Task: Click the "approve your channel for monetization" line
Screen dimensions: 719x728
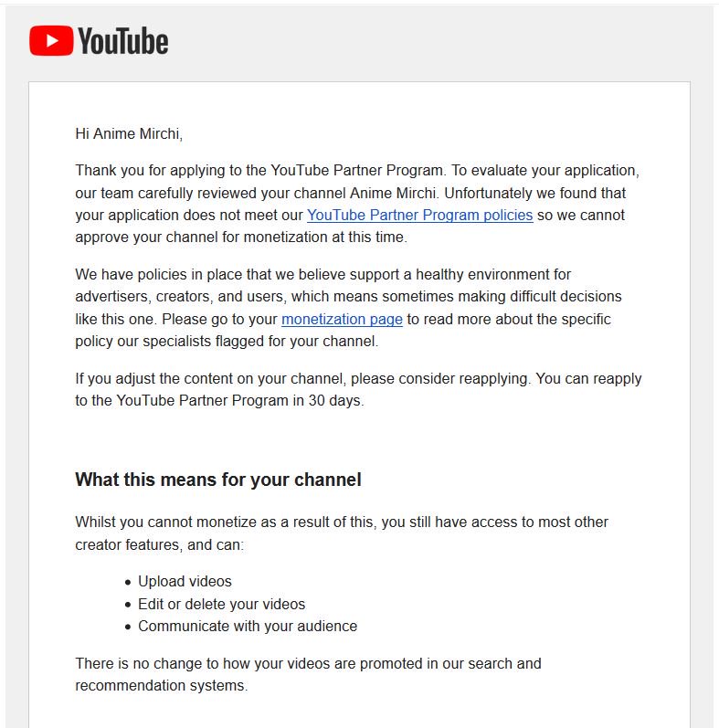Action: (x=241, y=237)
